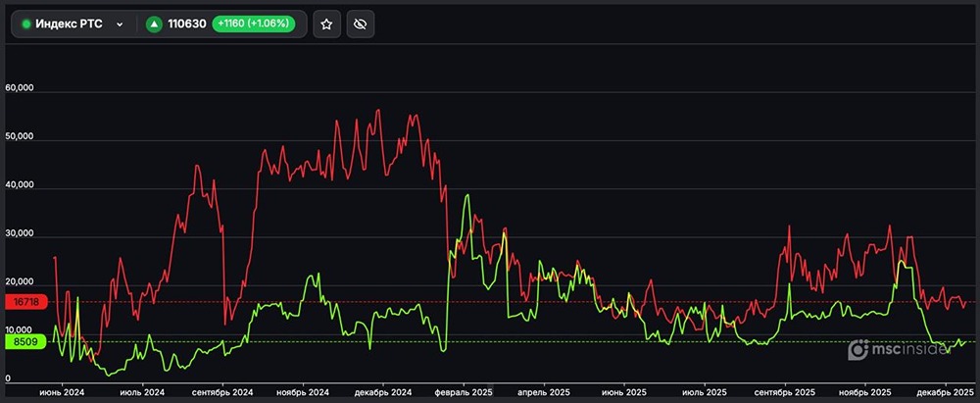Add Индекс РТС to favorites with star

[327, 25]
